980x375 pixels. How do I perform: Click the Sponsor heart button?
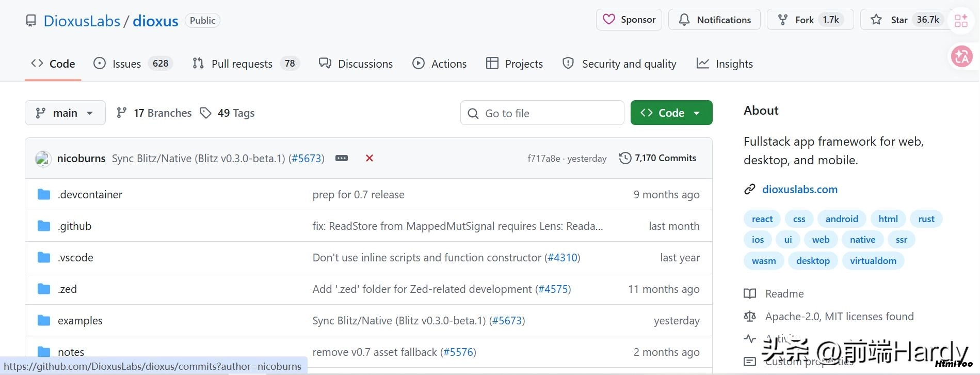pos(629,20)
